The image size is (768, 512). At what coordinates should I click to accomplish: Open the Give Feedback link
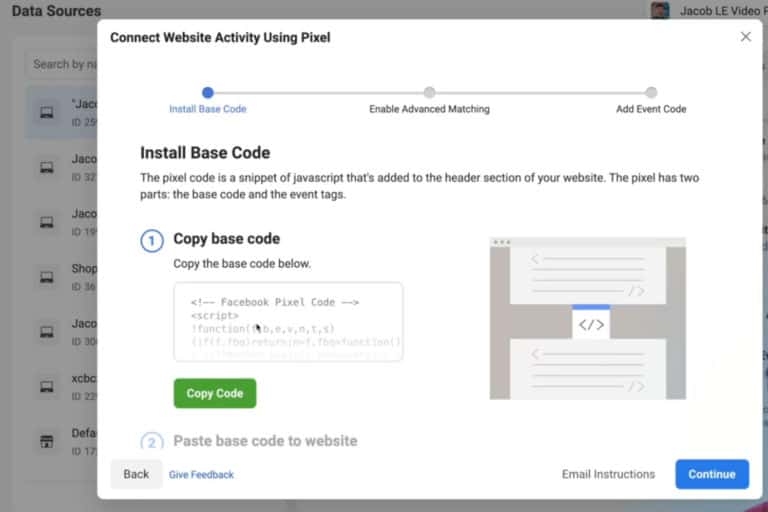click(201, 474)
